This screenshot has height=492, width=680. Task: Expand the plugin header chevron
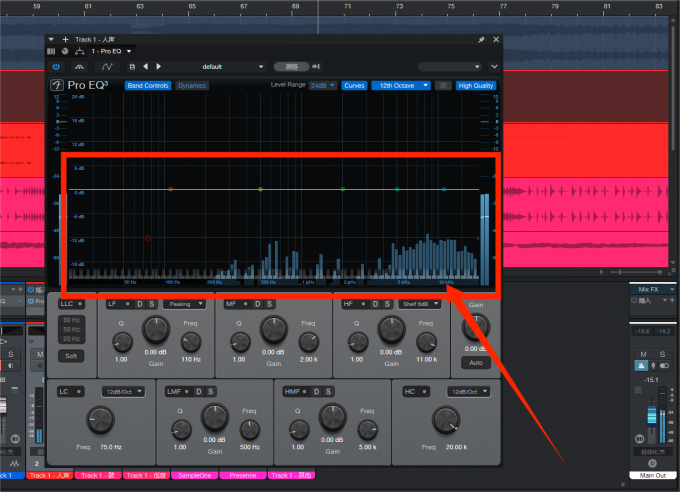pyautogui.click(x=494, y=67)
